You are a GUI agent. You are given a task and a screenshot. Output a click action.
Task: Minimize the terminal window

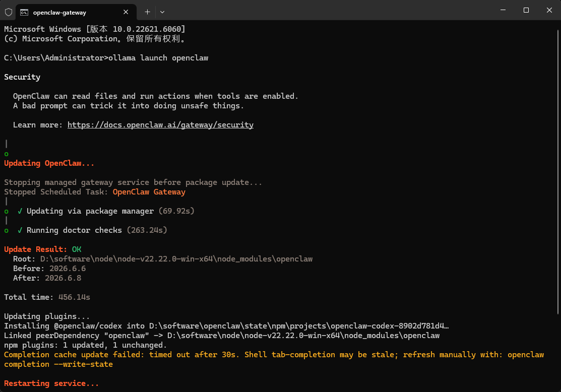tap(503, 10)
